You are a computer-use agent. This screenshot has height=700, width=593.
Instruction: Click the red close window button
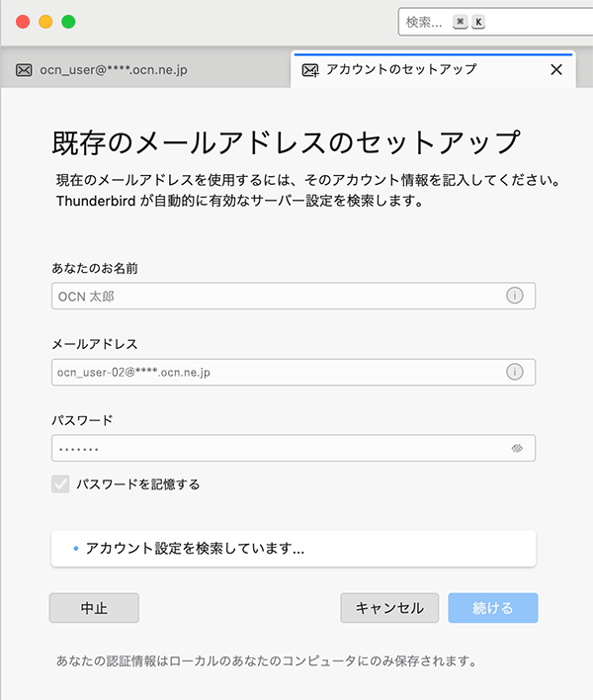point(22,22)
